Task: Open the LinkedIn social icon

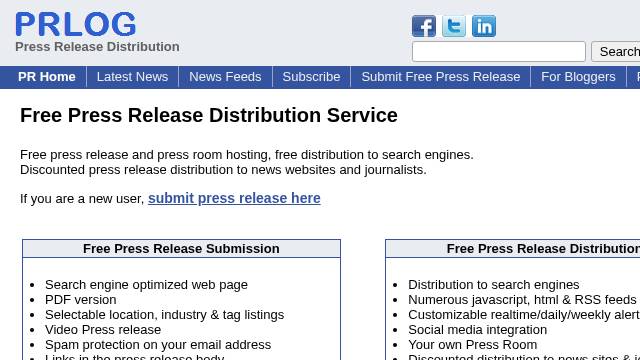Action: tap(484, 27)
